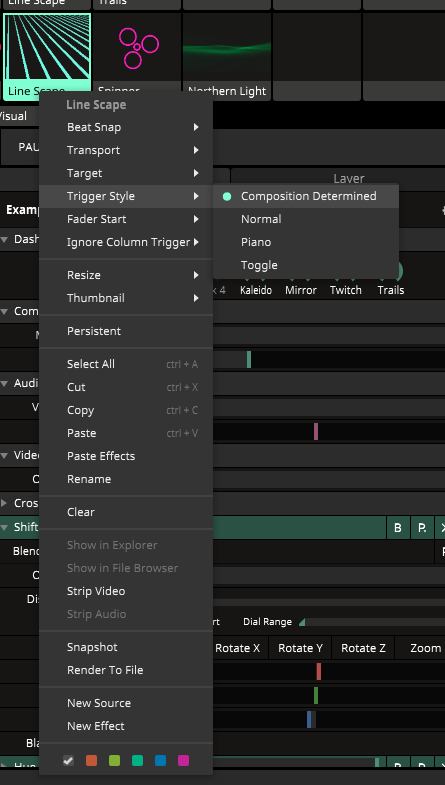Pick the magenta color swatch
This screenshot has height=785, width=445.
(183, 761)
